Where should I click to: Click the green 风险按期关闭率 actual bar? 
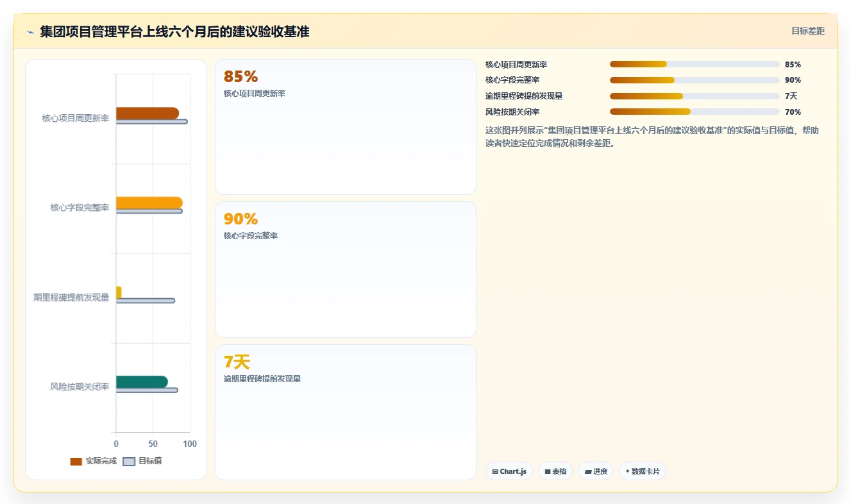(142, 382)
